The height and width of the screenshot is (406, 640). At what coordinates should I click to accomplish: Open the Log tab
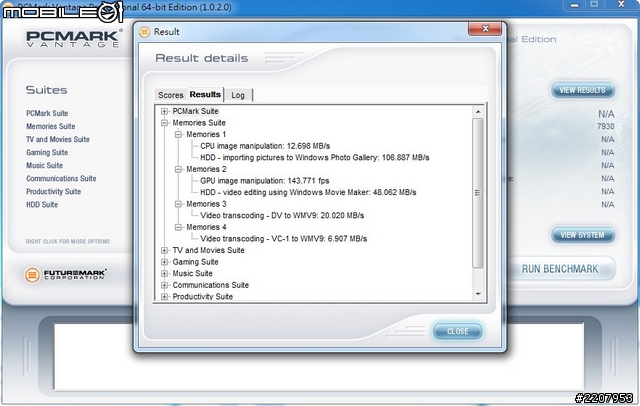(238, 95)
